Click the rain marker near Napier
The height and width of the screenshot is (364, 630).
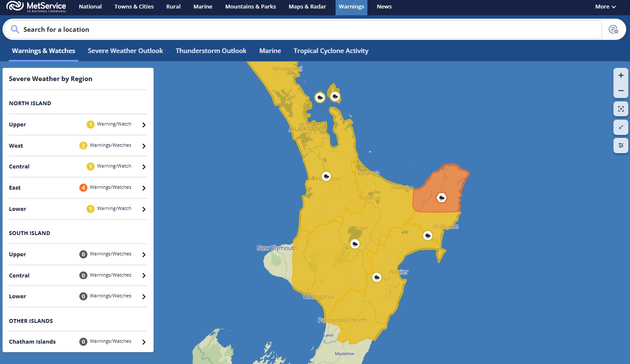[x=376, y=277]
